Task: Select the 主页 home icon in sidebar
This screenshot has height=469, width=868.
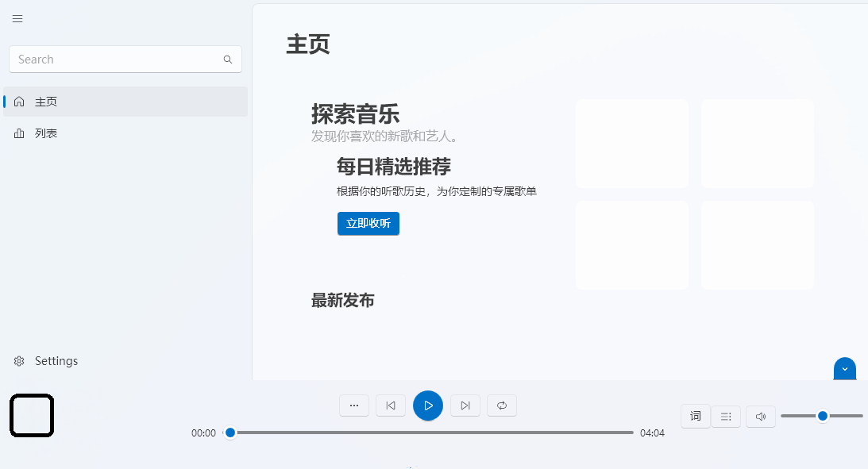Action: click(18, 102)
